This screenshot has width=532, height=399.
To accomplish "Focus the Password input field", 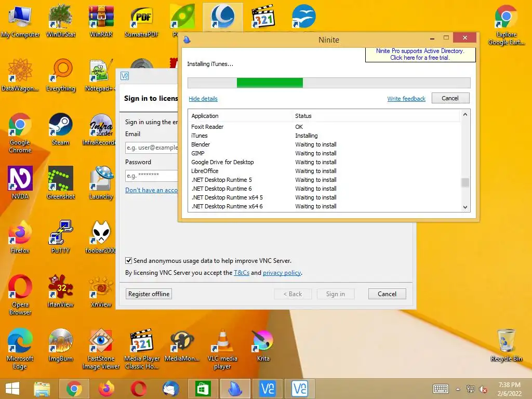I will tap(152, 176).
